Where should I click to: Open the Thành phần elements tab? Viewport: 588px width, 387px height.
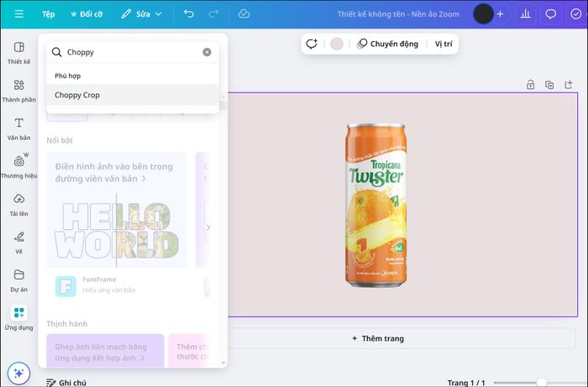18,91
